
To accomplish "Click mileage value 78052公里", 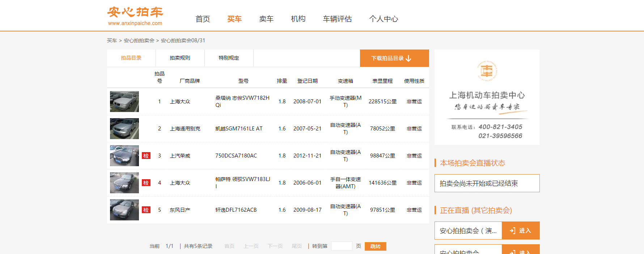I will click(382, 129).
